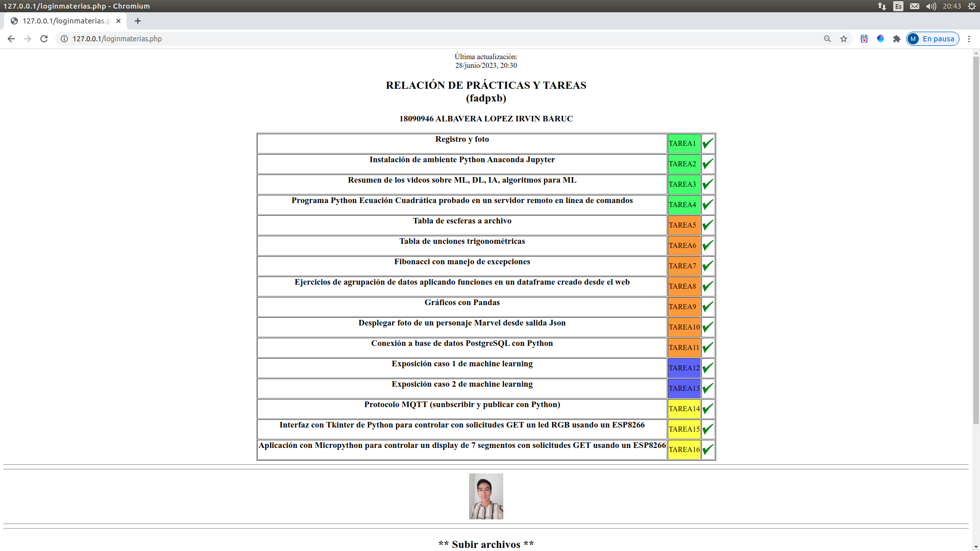Click the student photo thumbnail
Viewport: 980px width, 551px height.
[486, 496]
